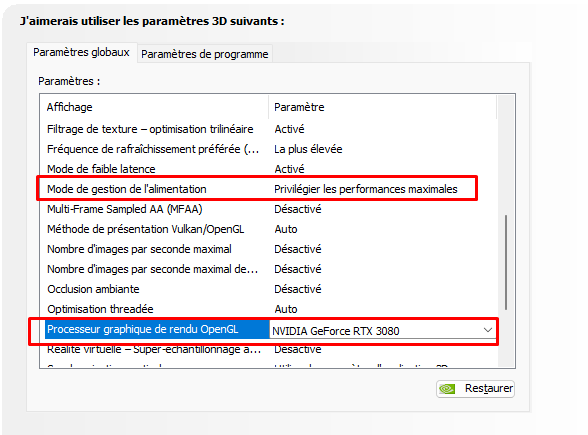588x435 pixels.
Task: Select Fréquence de rafraîchissement préférée row
Action: click(268, 149)
